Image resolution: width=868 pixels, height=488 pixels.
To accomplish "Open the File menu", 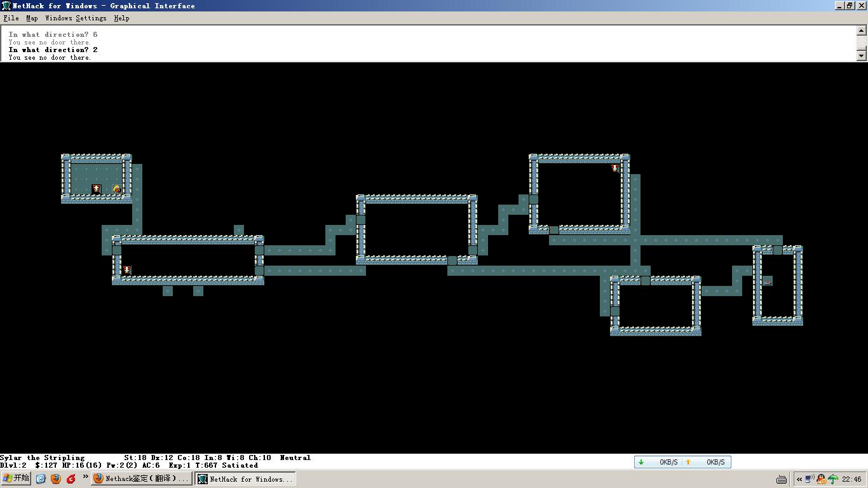I will tap(11, 18).
